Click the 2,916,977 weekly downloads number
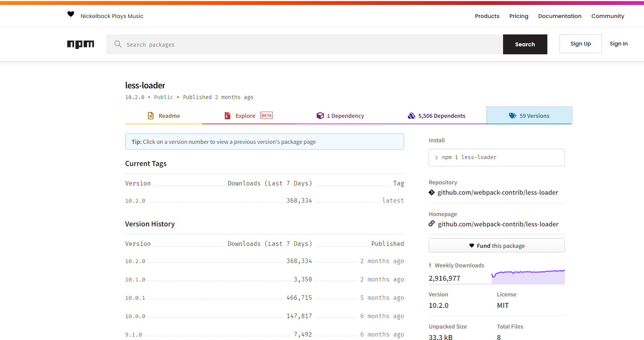Image resolution: width=644 pixels, height=340 pixels. (x=444, y=278)
